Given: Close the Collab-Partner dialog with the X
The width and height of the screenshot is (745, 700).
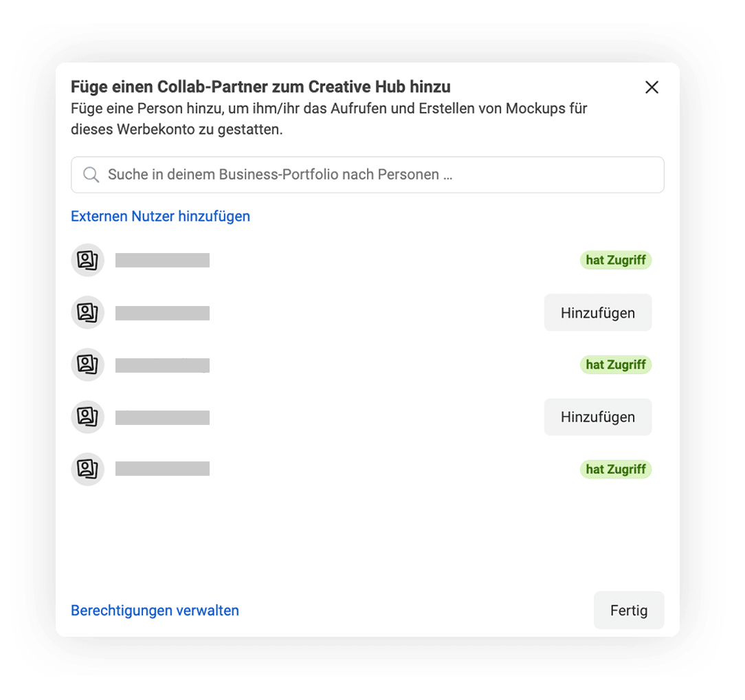Looking at the screenshot, I should pyautogui.click(x=652, y=87).
